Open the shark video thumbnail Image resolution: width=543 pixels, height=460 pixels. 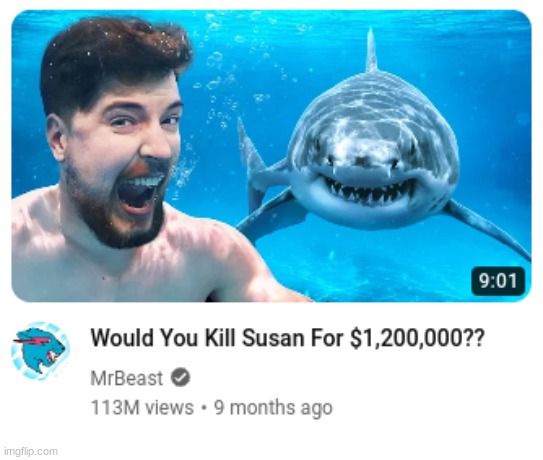click(x=272, y=156)
